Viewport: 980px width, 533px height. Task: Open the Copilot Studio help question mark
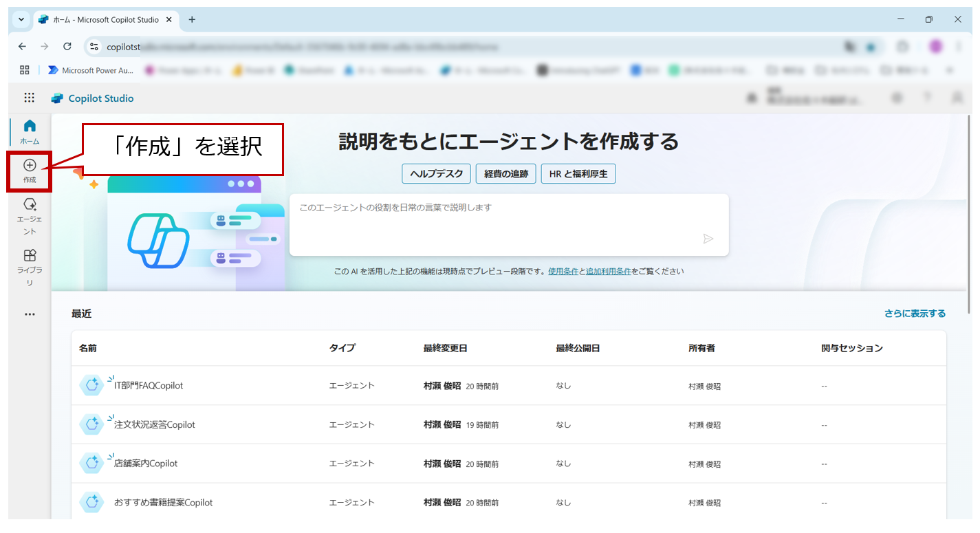click(x=927, y=98)
